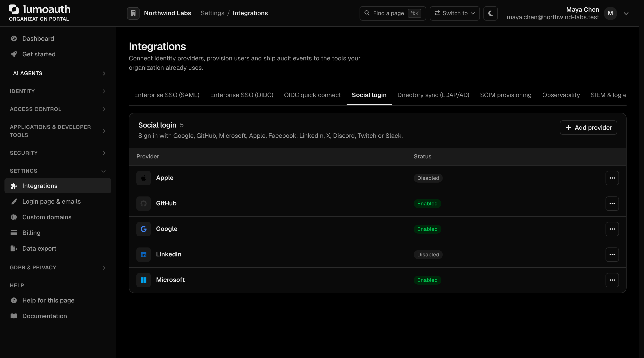Viewport: 644px width, 358px height.
Task: Switch to OIDC quick connect tab
Action: coord(312,95)
